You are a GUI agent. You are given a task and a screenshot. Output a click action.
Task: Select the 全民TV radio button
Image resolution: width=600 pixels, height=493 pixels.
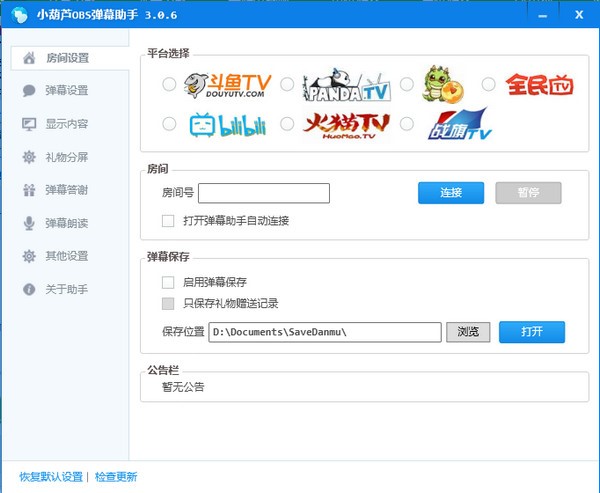[488, 84]
